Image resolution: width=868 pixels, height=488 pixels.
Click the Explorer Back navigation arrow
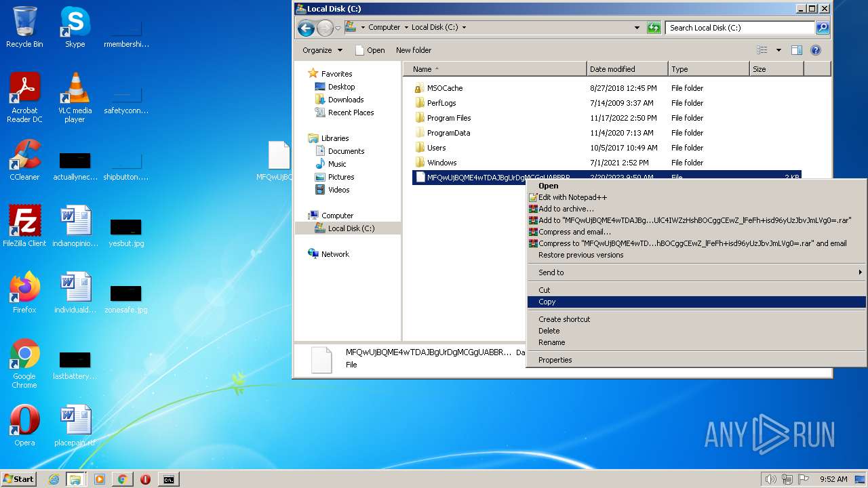306,28
